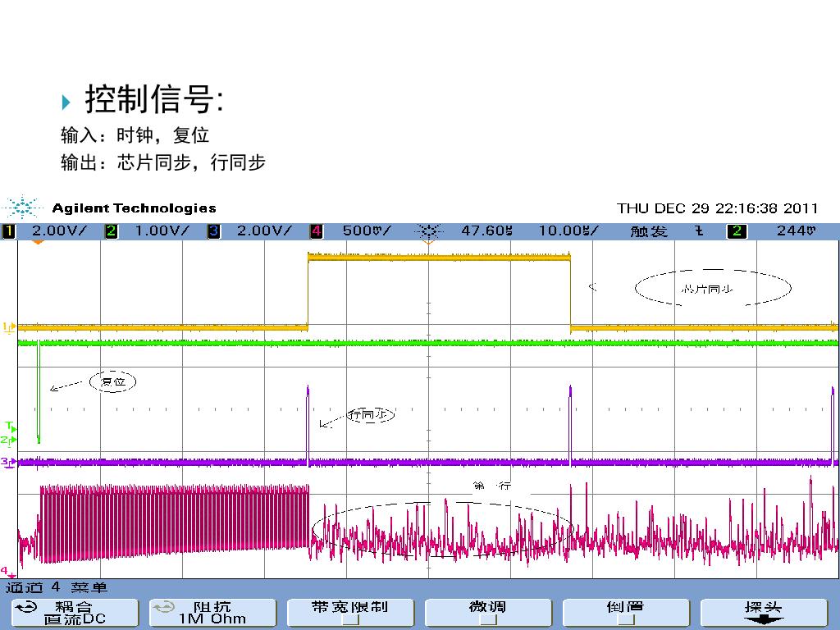Viewport: 840px width, 630px height.
Task: Toggle the 微调 fine adjust checkbox
Action: [x=488, y=620]
